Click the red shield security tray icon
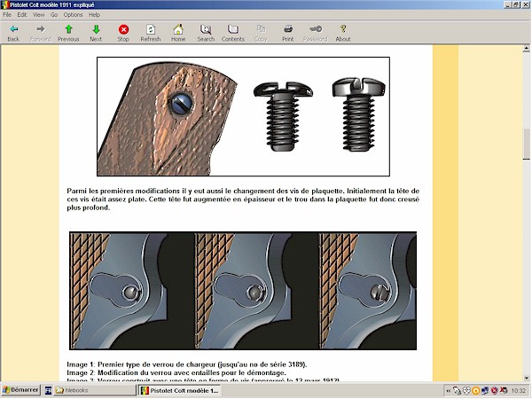 click(495, 391)
